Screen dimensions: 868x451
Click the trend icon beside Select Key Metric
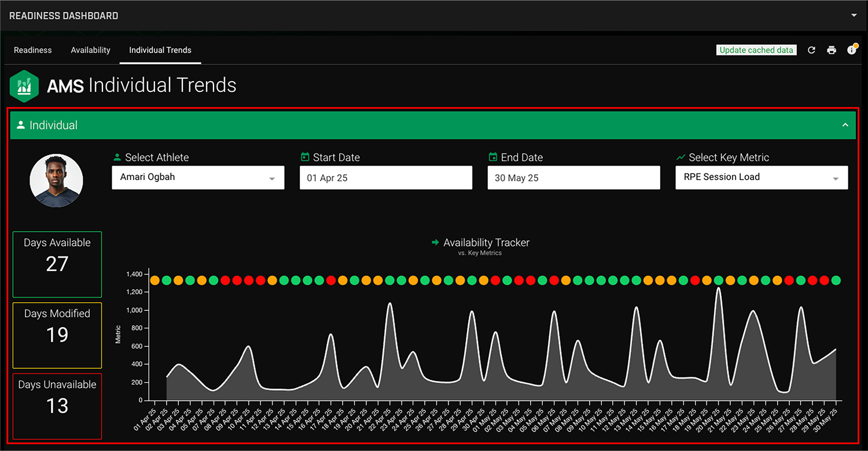click(x=681, y=156)
